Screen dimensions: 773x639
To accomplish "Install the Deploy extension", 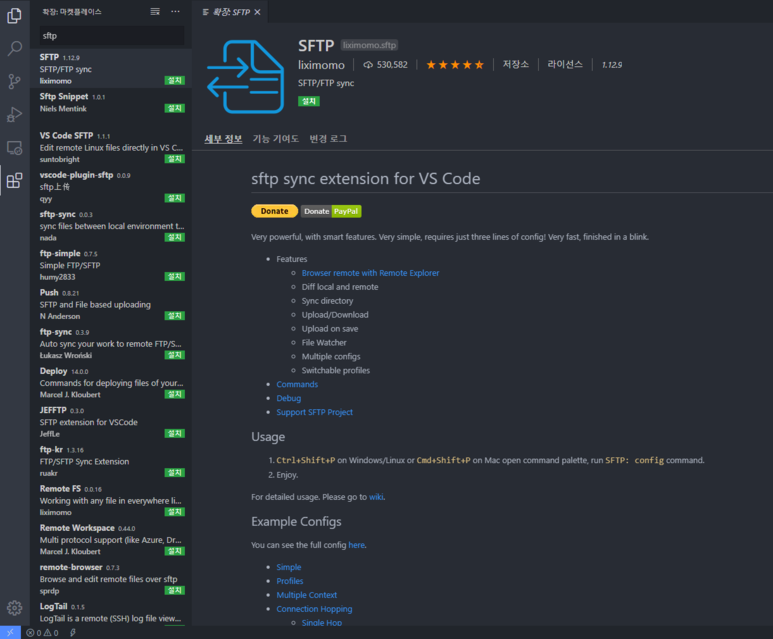I will [x=175, y=394].
